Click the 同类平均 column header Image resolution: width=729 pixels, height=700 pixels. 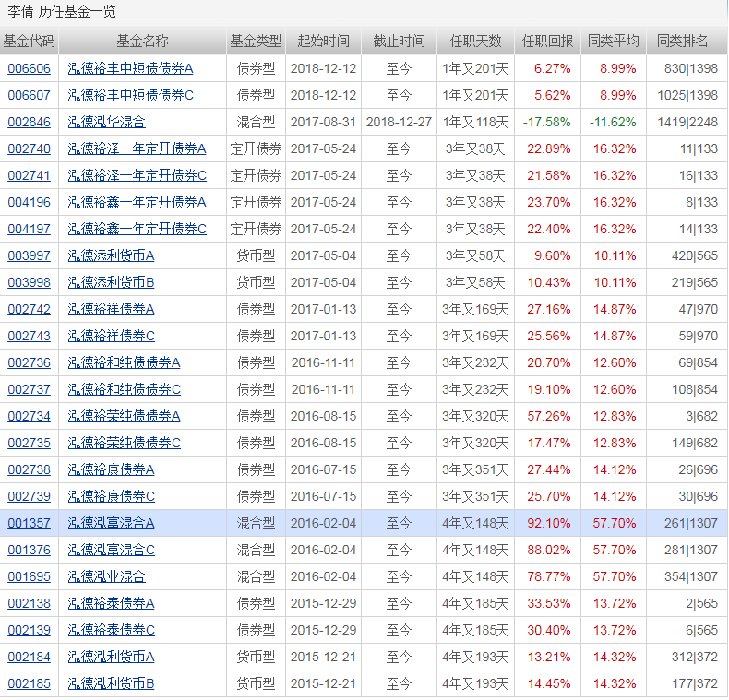(614, 41)
